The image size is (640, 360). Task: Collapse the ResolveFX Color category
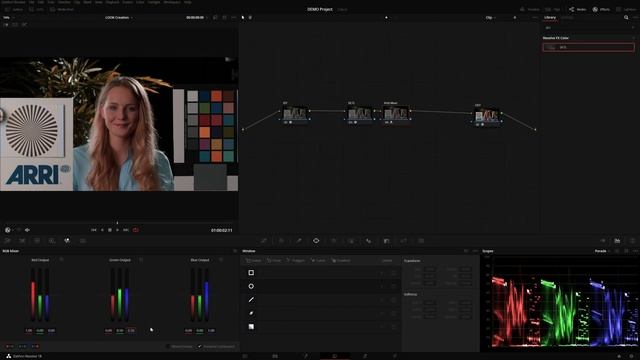click(x=633, y=38)
